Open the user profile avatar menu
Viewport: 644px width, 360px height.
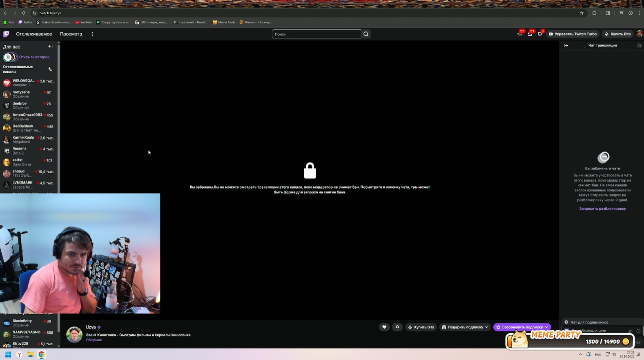coord(640,34)
